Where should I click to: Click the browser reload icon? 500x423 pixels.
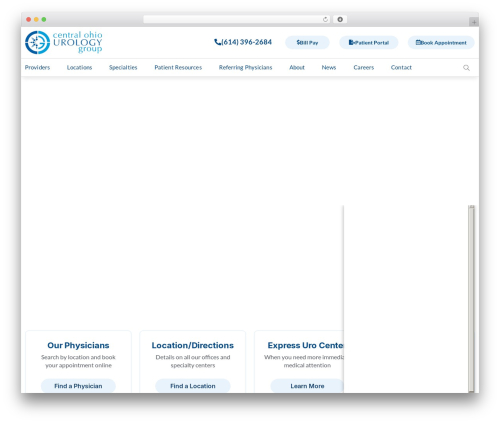tap(325, 19)
